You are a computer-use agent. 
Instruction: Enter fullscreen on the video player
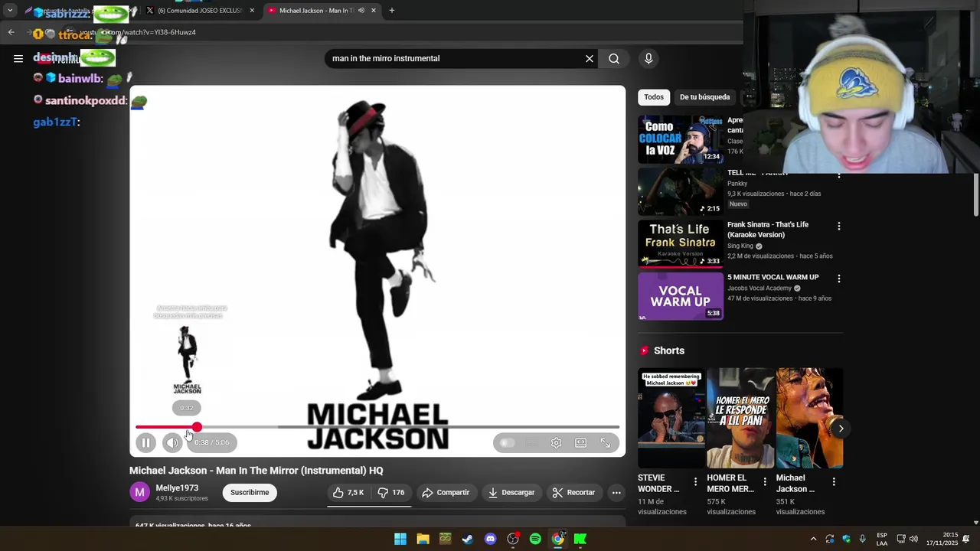(x=605, y=442)
